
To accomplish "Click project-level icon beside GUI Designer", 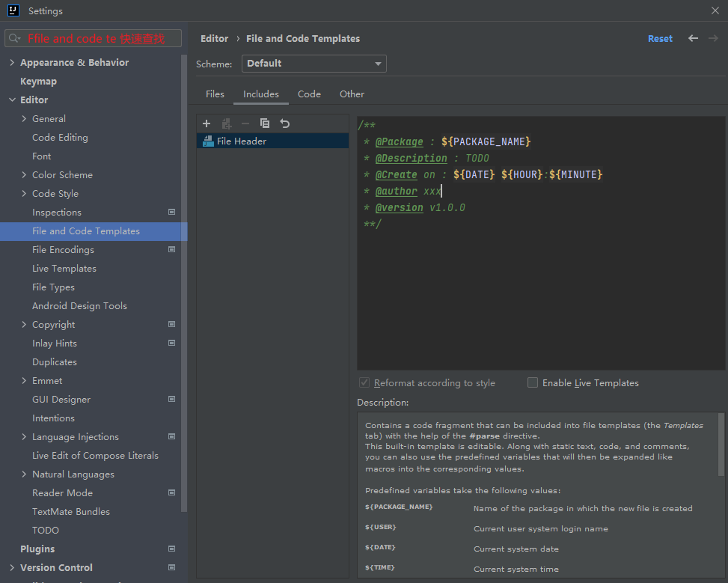I will 172,399.
